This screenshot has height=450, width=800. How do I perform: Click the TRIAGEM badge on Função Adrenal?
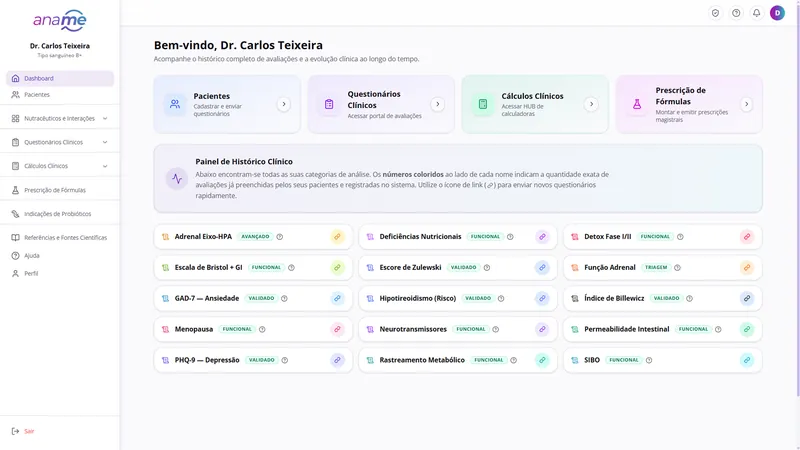coord(656,267)
